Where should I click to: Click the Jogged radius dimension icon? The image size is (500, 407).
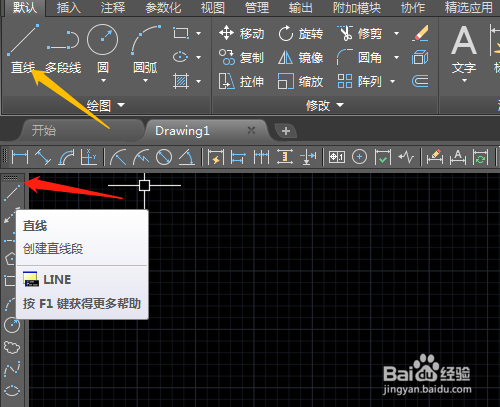pos(141,157)
